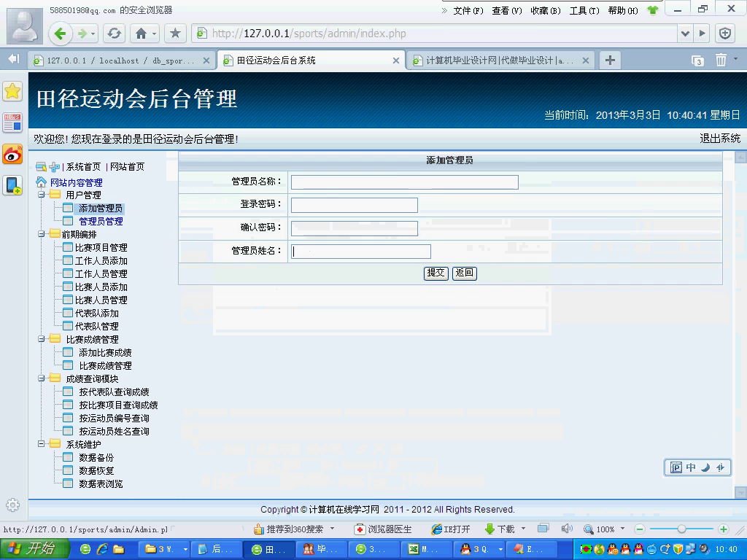
Task: Open the home button dropdown arrow
Action: [154, 34]
